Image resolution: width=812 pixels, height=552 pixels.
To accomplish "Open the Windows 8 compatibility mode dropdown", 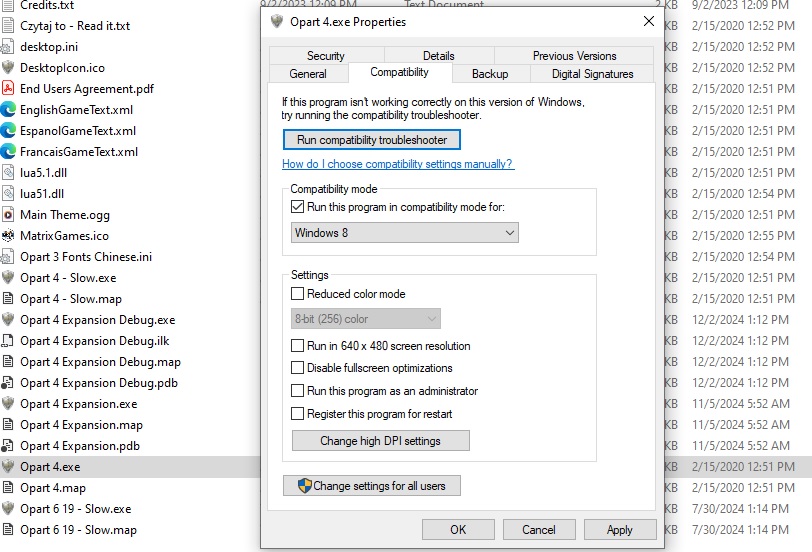I will (x=404, y=233).
